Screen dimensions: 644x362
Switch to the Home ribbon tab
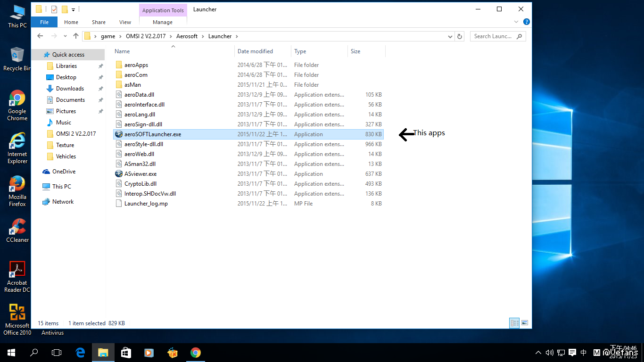(x=71, y=22)
